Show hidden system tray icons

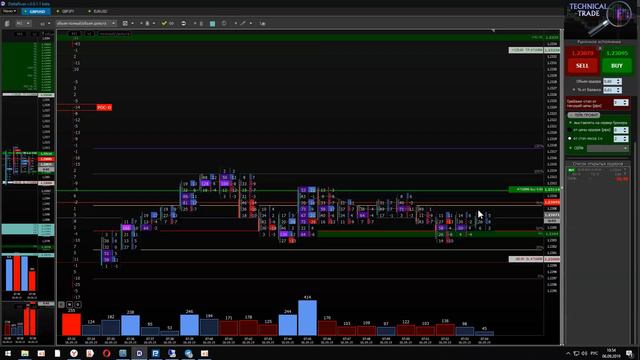coord(568,353)
